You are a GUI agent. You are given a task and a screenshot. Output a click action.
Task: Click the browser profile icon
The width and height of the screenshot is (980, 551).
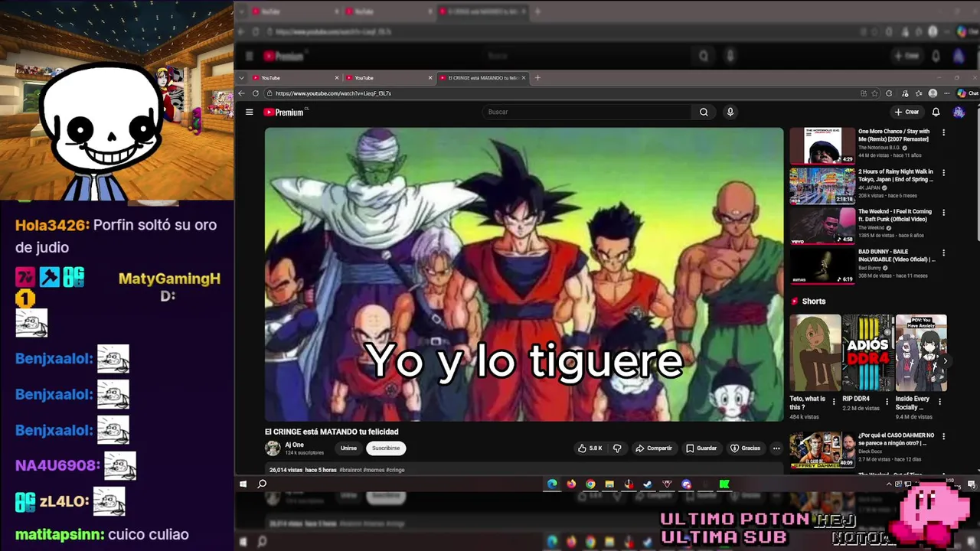coord(933,93)
